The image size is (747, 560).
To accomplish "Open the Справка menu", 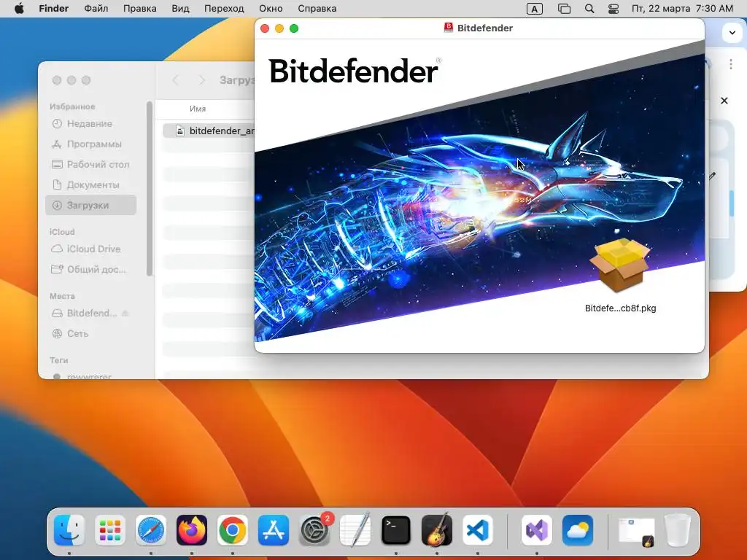I will point(317,9).
